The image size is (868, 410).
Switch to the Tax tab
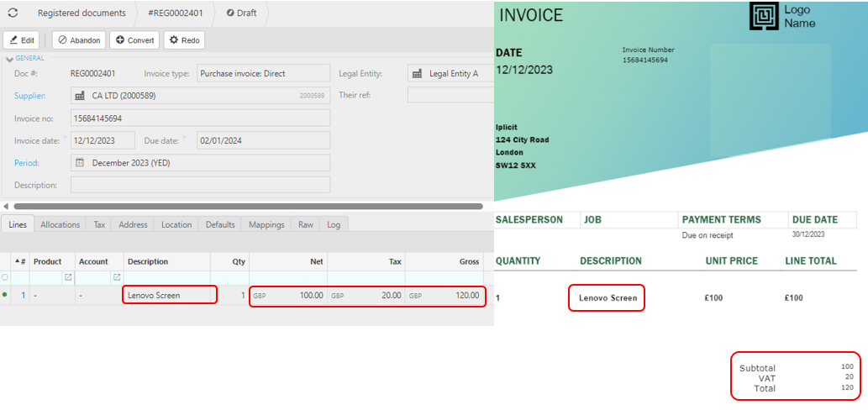pos(99,224)
